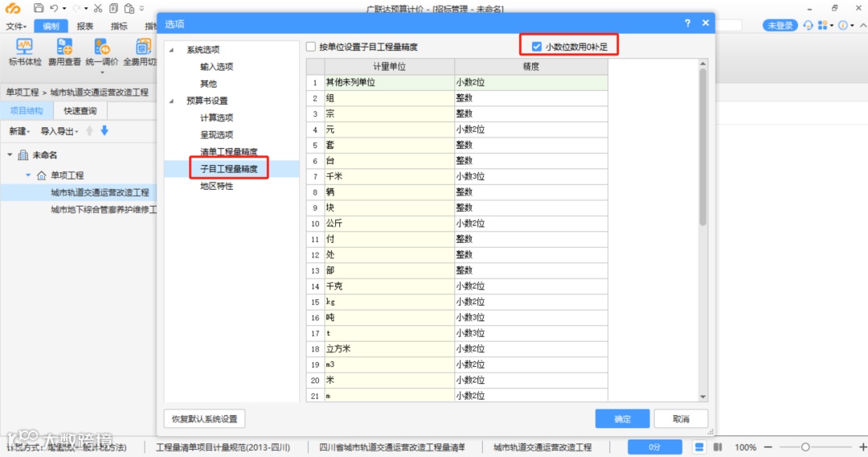
Task: Close the 选项 dialog with X
Action: pos(706,23)
